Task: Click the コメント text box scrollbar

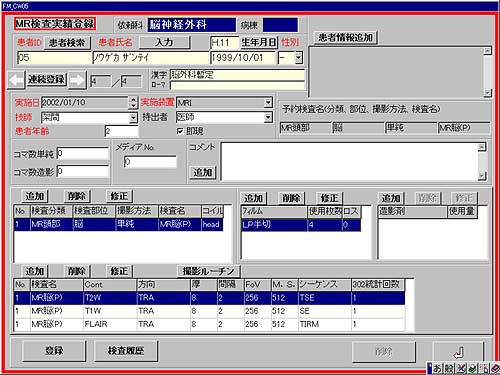Action: (x=482, y=162)
